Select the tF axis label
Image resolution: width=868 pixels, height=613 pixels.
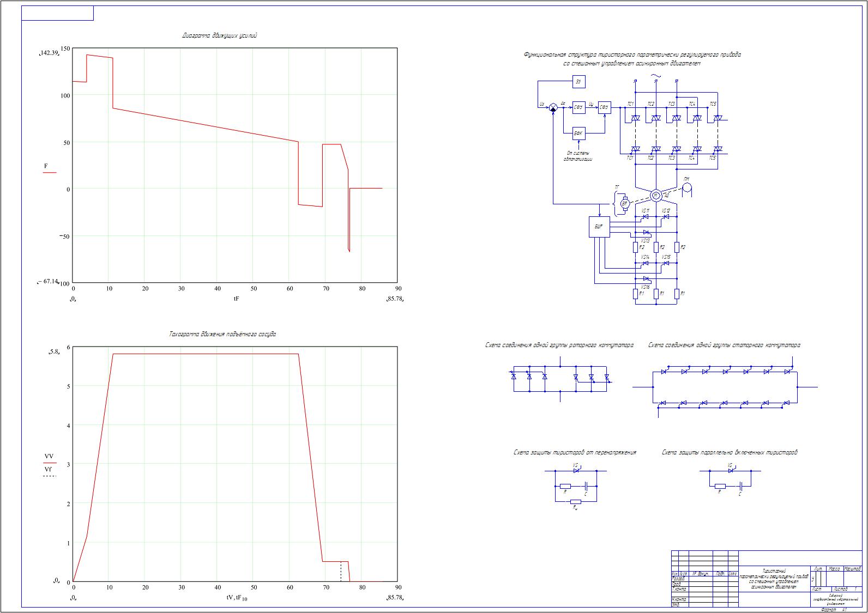(236, 299)
